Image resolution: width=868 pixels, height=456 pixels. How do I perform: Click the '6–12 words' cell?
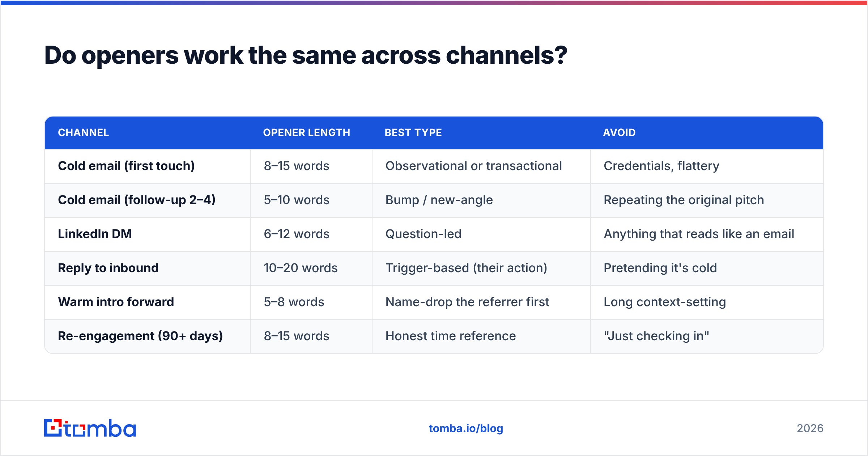click(x=297, y=234)
